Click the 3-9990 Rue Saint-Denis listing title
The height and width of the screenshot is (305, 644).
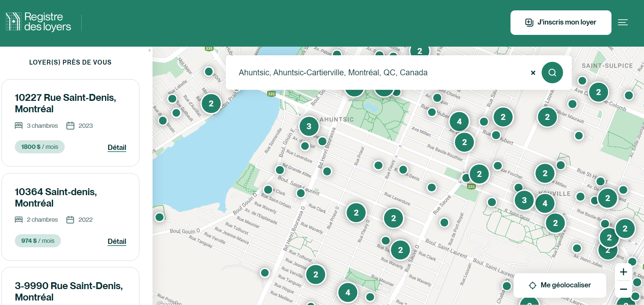68,291
